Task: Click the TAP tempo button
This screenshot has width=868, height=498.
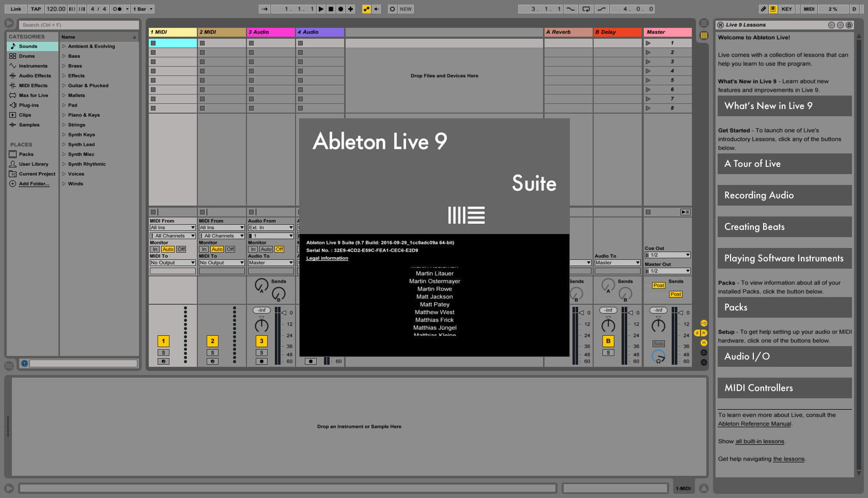Action: tap(36, 9)
